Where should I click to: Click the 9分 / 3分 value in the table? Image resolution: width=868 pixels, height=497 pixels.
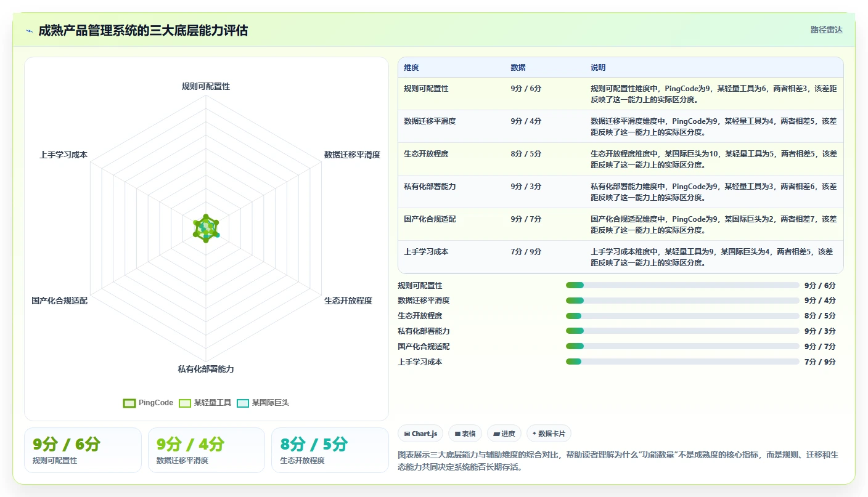526,187
